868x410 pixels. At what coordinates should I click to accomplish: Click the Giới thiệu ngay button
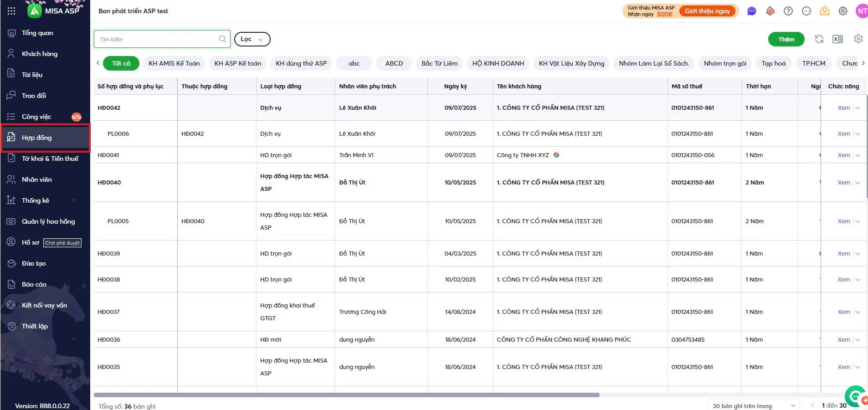[x=707, y=11]
